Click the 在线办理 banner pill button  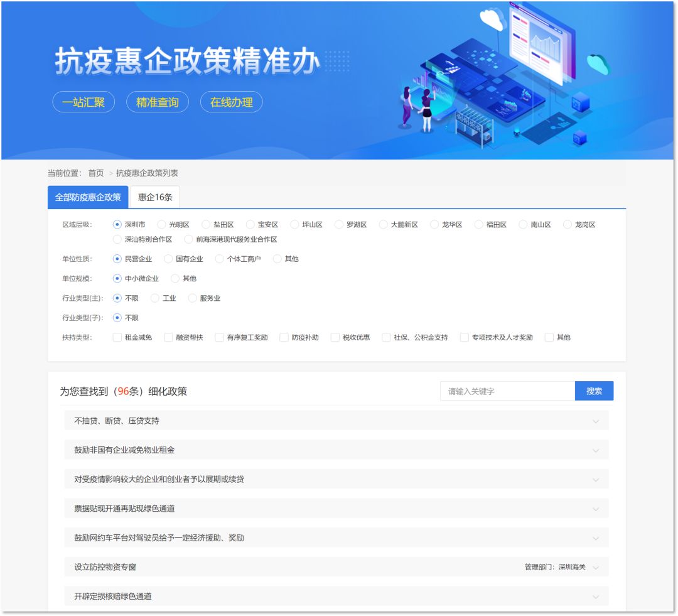pos(231,102)
